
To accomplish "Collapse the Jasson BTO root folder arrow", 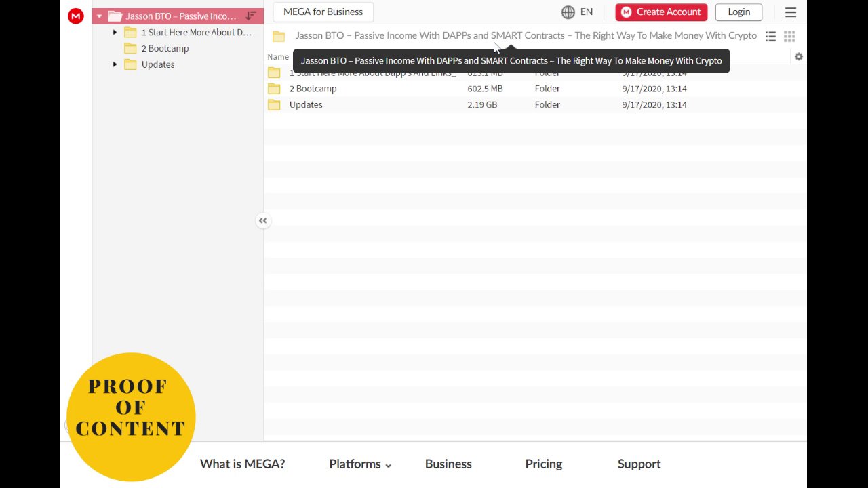I will click(99, 16).
